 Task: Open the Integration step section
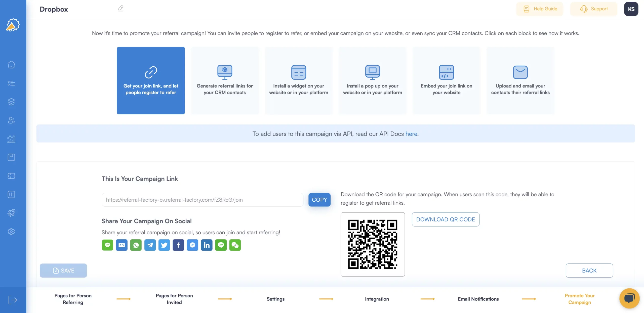(x=377, y=299)
